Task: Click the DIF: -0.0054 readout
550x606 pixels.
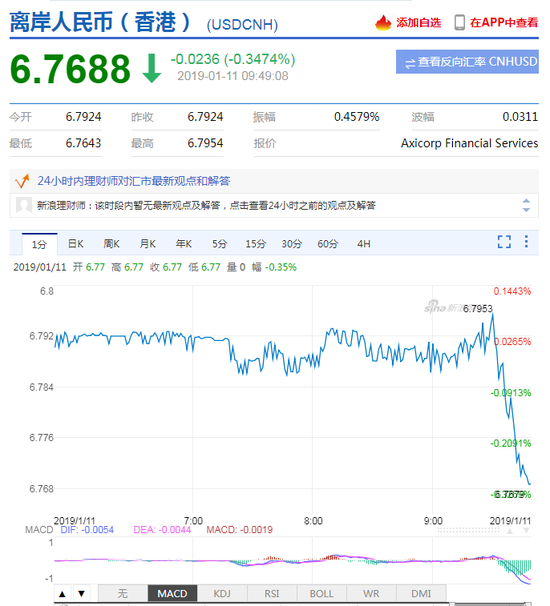Action: tap(87, 529)
